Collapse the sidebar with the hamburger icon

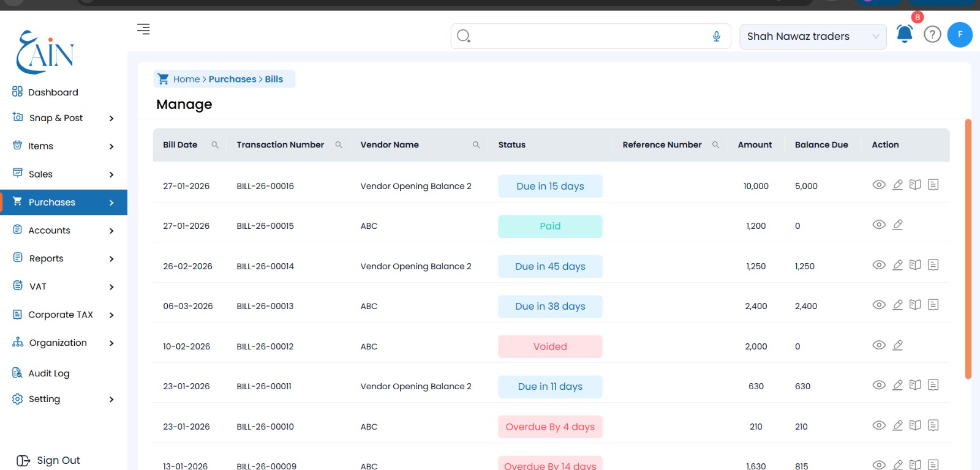click(143, 29)
